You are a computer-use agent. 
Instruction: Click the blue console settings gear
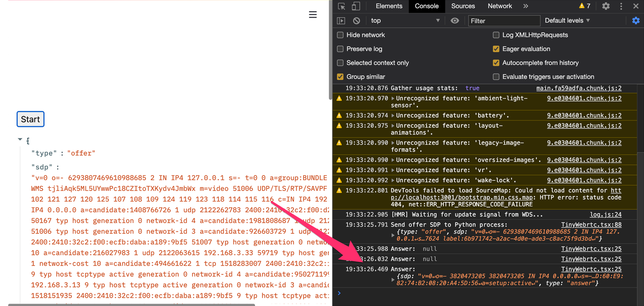(636, 21)
